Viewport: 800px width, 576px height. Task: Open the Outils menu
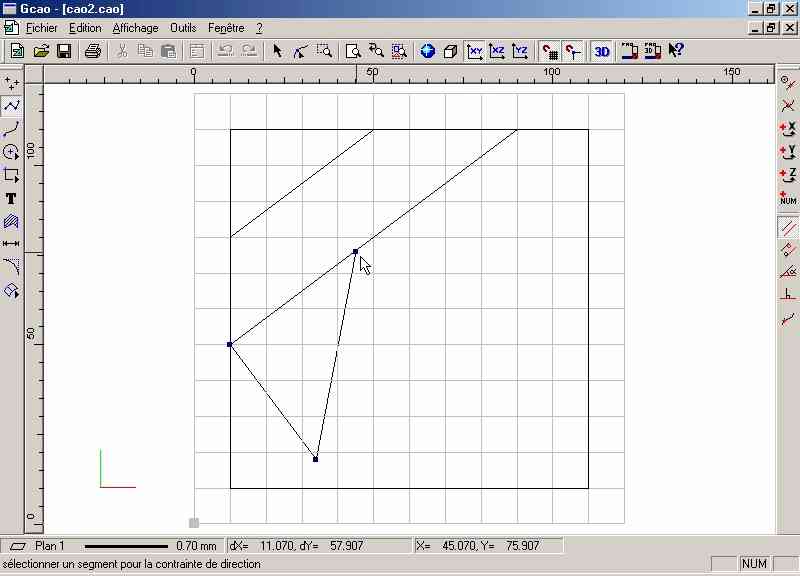coord(183,28)
